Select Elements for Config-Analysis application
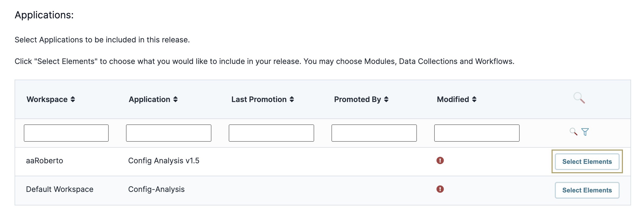The height and width of the screenshot is (217, 644). click(587, 190)
